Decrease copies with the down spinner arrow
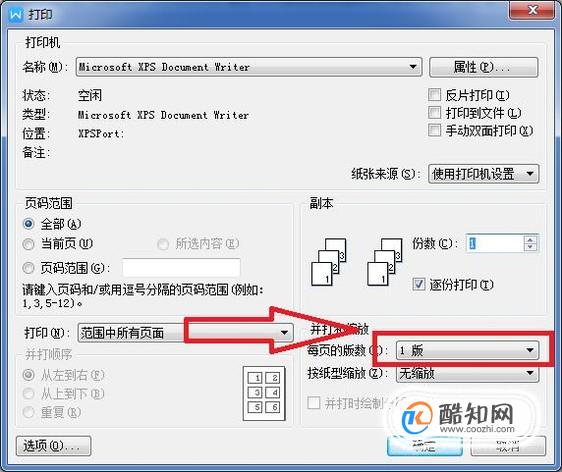This screenshot has height=472, width=562. (x=530, y=247)
